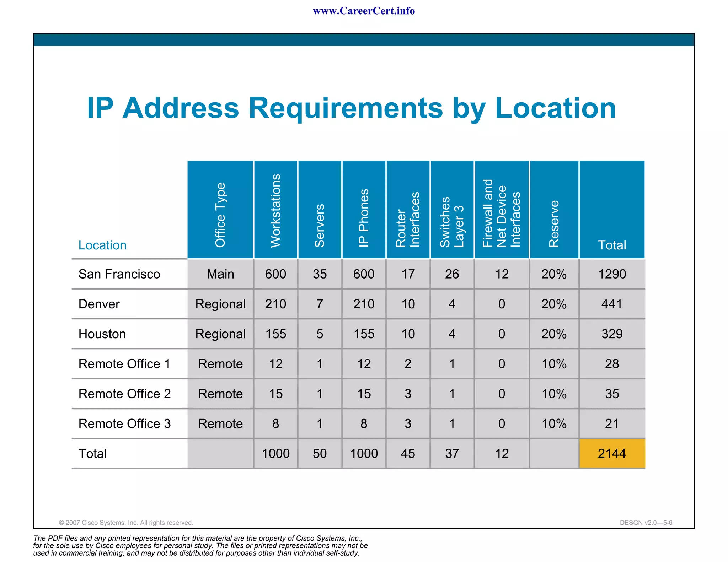
Task: Click the slide title IP Address Requirements by Location
Action: pyautogui.click(x=351, y=108)
